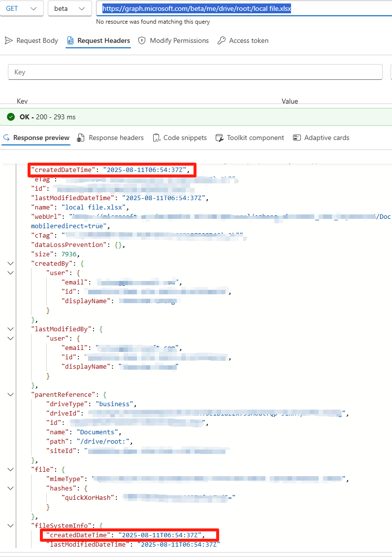This screenshot has height=557, width=392.
Task: Click "No resource was found" message
Action: (x=153, y=22)
